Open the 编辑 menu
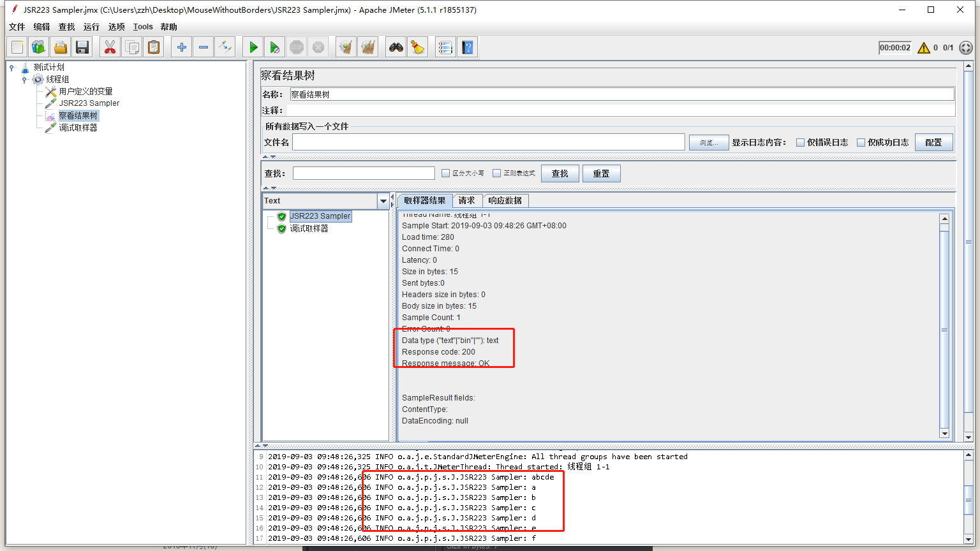Viewport: 980px width, 551px height. pyautogui.click(x=41, y=27)
